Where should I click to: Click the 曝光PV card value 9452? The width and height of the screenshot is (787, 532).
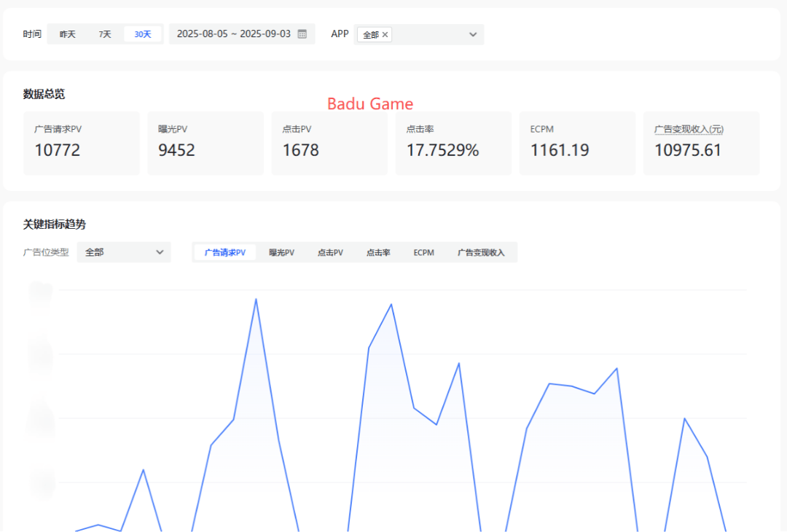pos(176,150)
